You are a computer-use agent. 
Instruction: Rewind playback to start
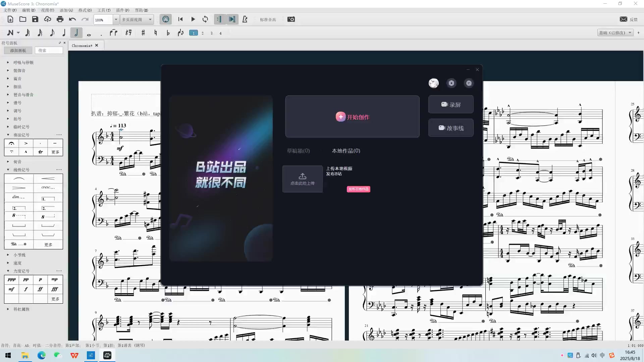(x=180, y=19)
